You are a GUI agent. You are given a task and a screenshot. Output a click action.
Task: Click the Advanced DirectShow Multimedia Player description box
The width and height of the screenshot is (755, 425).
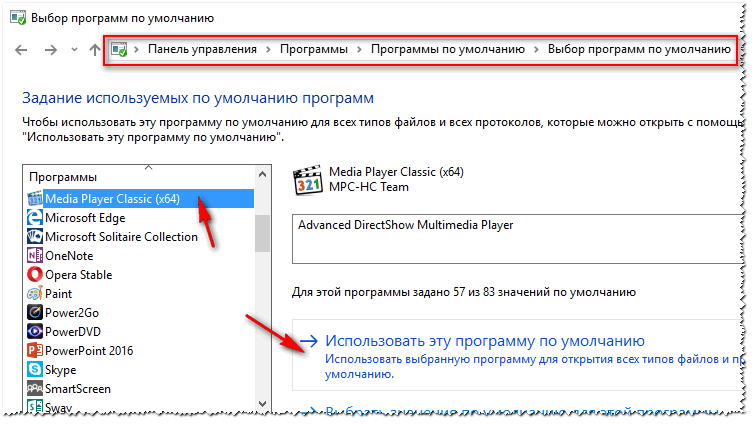[x=518, y=239]
